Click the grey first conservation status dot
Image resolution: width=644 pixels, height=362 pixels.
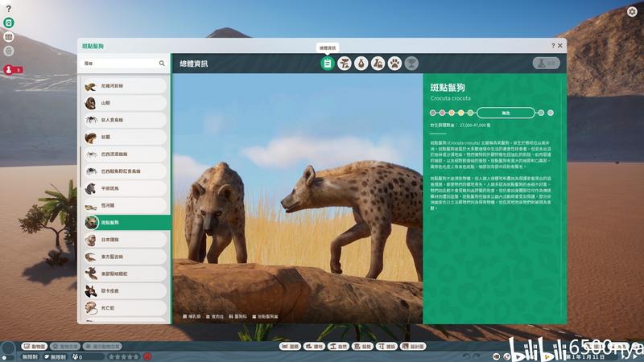pos(433,113)
